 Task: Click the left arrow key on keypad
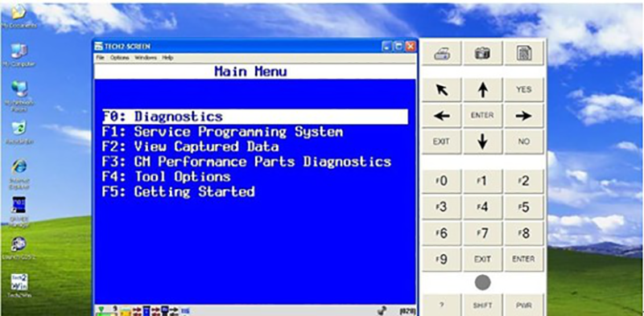click(x=441, y=116)
